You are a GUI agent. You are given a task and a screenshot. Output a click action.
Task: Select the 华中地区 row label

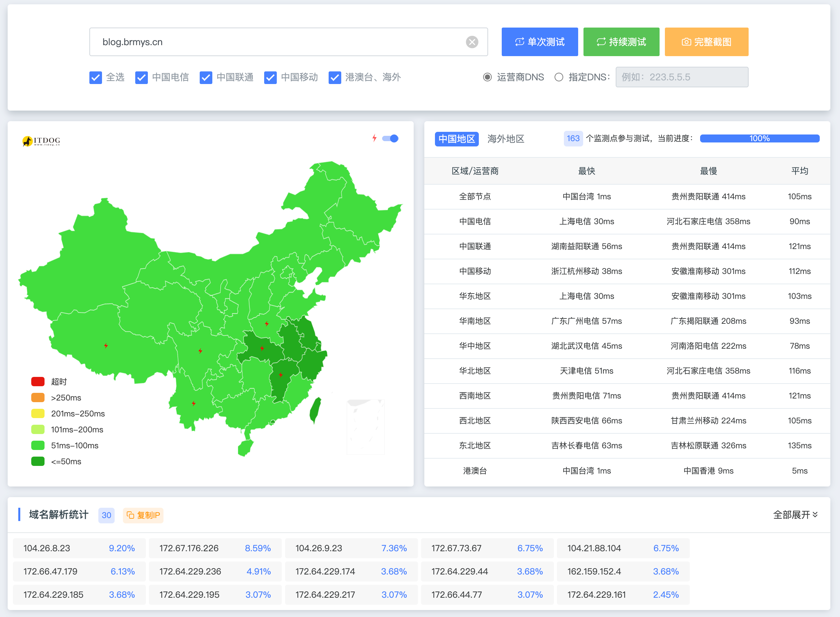tap(475, 346)
